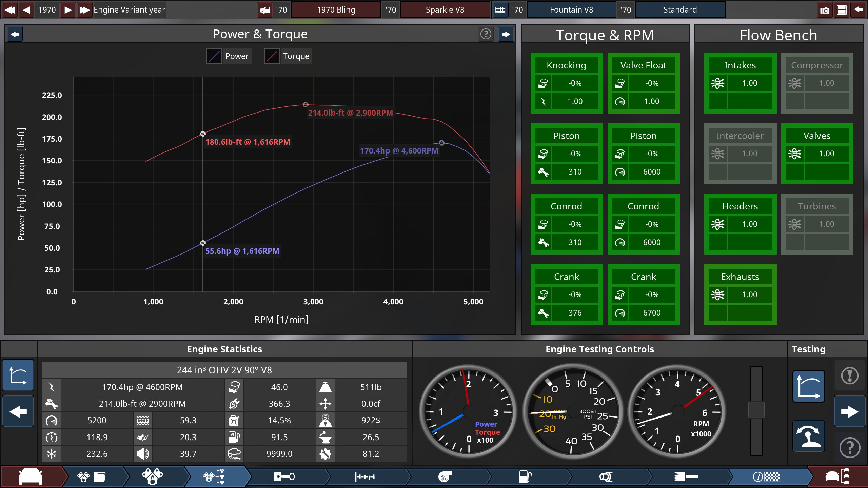Open the Standard variant selector

coord(680,10)
